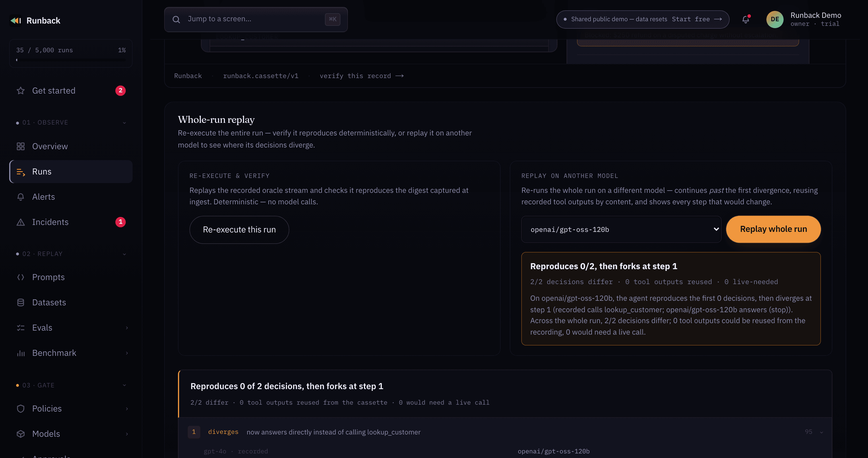The width and height of the screenshot is (868, 458).
Task: Click the Runback Demo account name
Action: [816, 15]
